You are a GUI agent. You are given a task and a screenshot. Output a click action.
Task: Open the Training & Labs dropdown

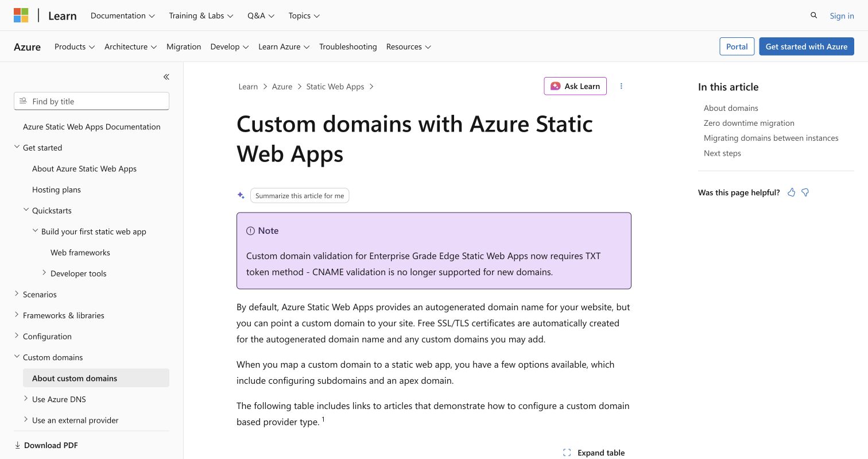pos(201,16)
